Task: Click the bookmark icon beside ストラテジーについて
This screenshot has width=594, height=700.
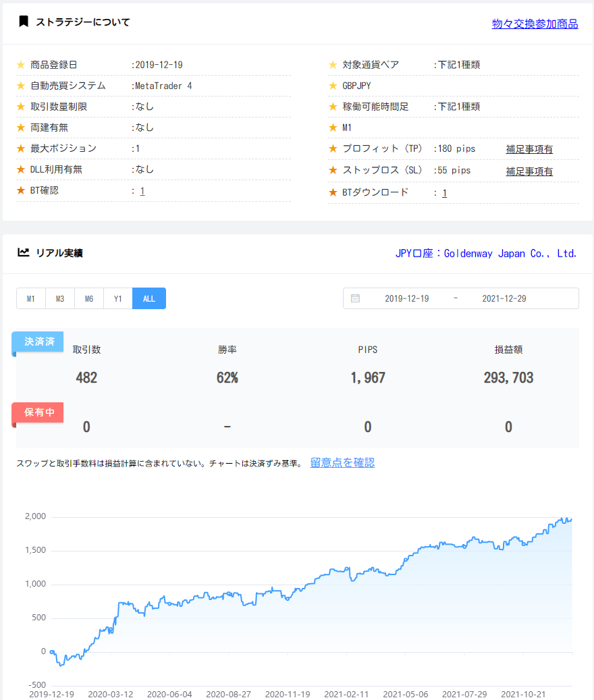Action: click(24, 22)
